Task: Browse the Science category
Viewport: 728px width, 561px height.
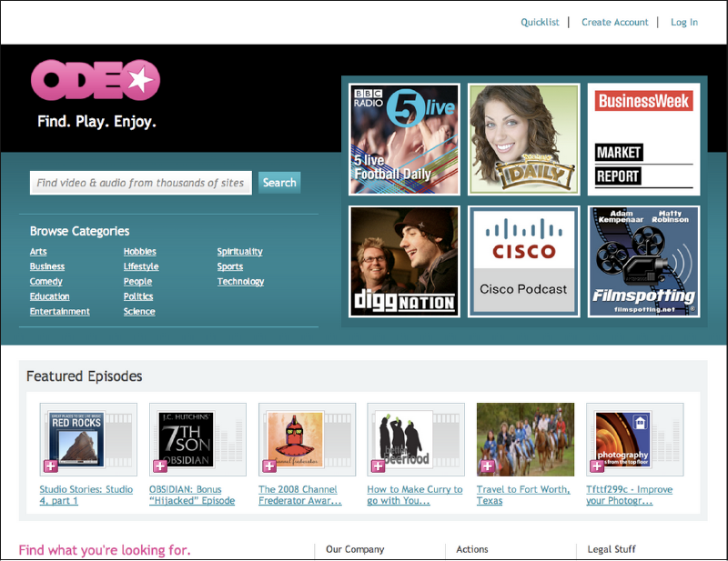Action: click(139, 311)
